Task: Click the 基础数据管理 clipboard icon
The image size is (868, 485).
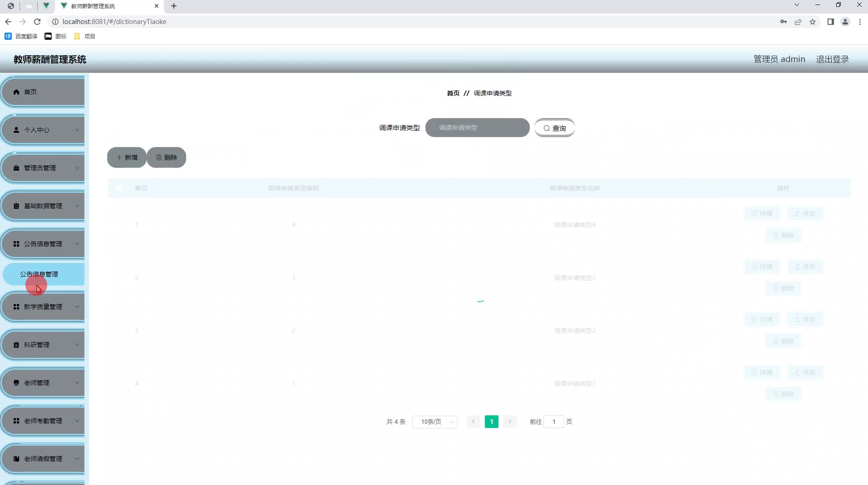Action: tap(16, 206)
